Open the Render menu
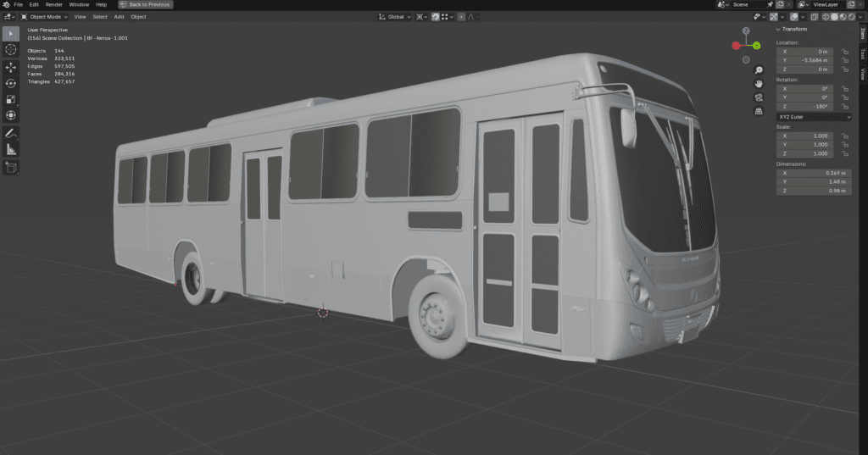868x455 pixels. [53, 4]
